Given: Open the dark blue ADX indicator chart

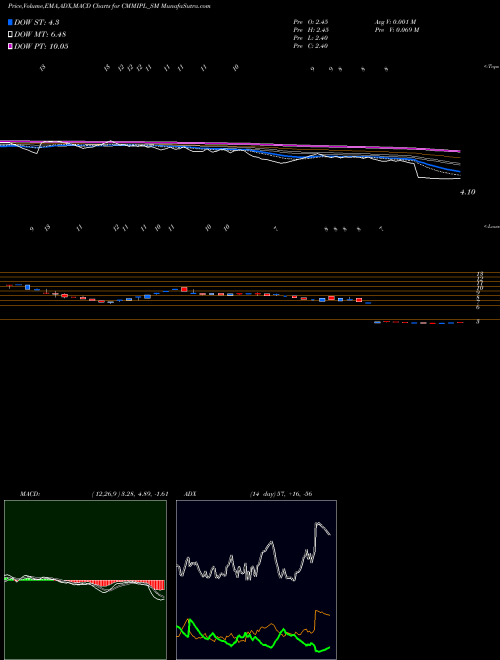Looking at the screenshot, I should (256, 580).
